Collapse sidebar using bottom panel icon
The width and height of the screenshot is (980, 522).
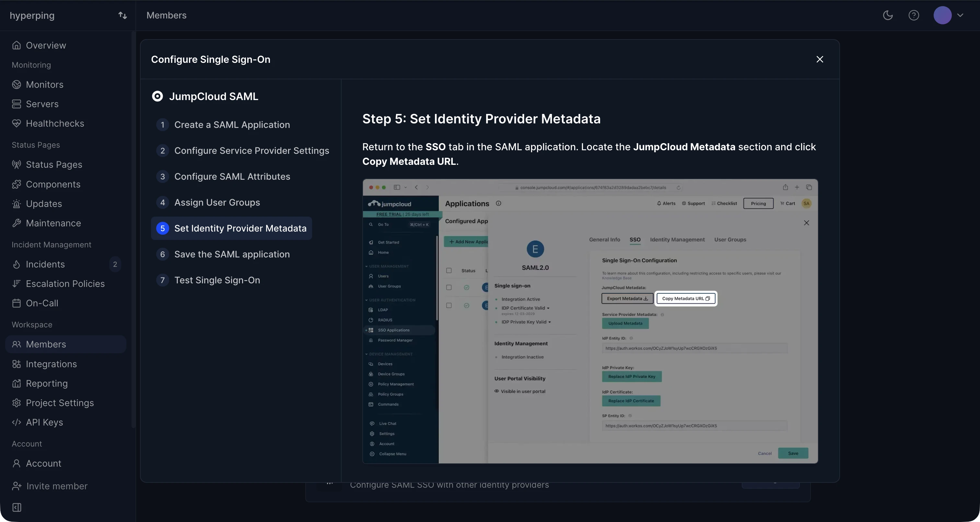pos(17,507)
